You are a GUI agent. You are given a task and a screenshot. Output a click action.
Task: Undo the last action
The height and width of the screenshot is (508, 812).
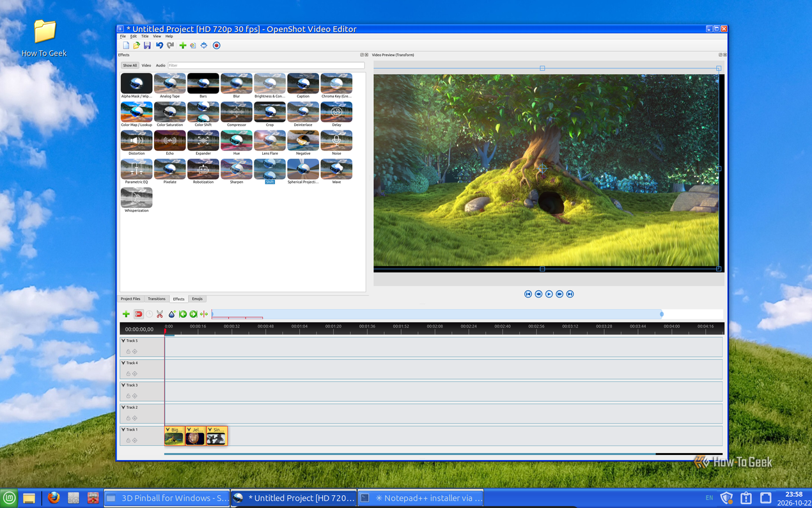pos(159,45)
